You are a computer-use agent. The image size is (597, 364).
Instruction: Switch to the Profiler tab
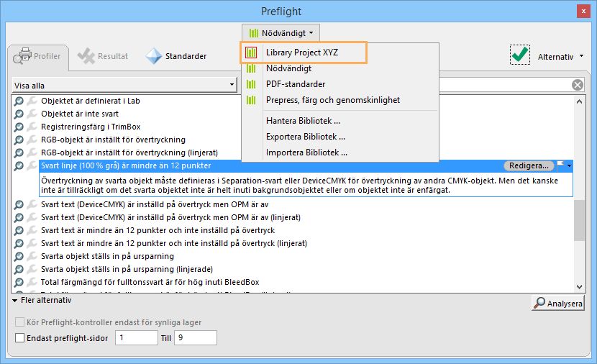37,57
